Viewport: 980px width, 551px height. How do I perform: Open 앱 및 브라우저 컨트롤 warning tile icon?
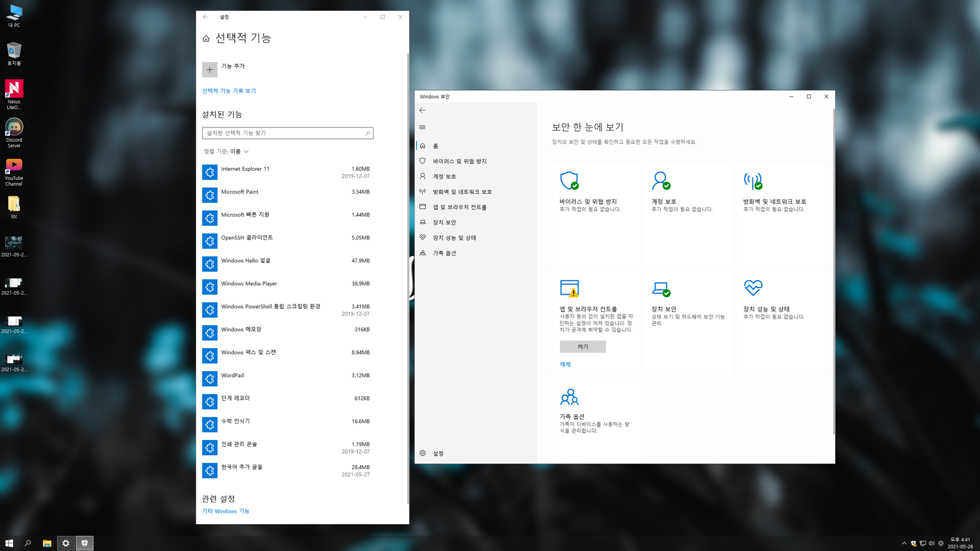[569, 288]
